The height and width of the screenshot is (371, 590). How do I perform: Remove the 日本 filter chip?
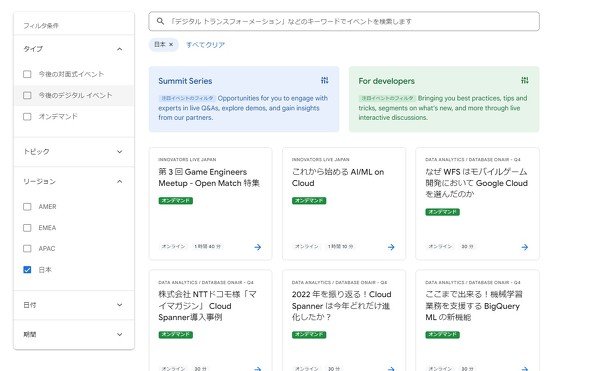pyautogui.click(x=171, y=44)
